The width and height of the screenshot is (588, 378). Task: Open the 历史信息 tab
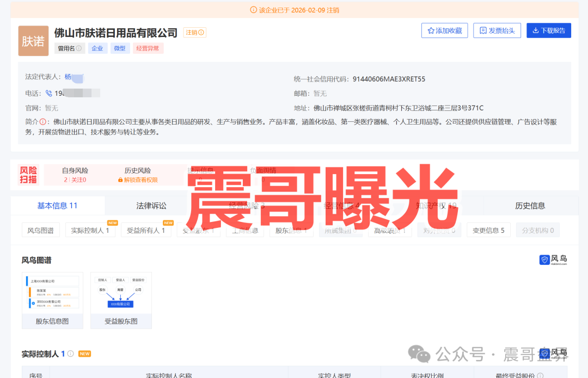coord(531,206)
